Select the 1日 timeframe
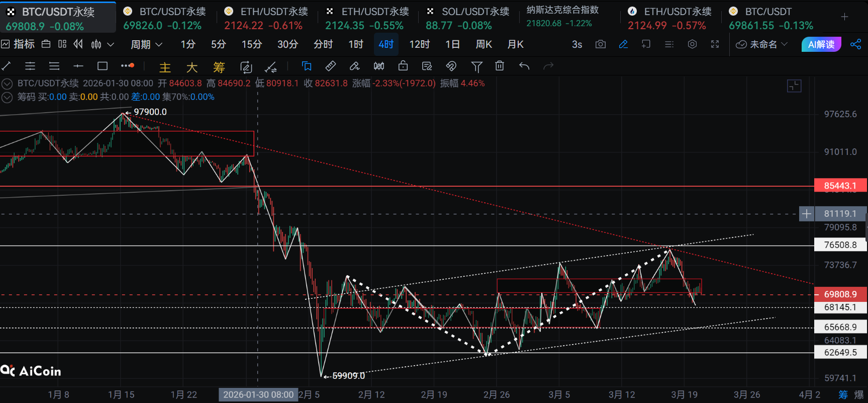868x403 pixels. pyautogui.click(x=452, y=44)
